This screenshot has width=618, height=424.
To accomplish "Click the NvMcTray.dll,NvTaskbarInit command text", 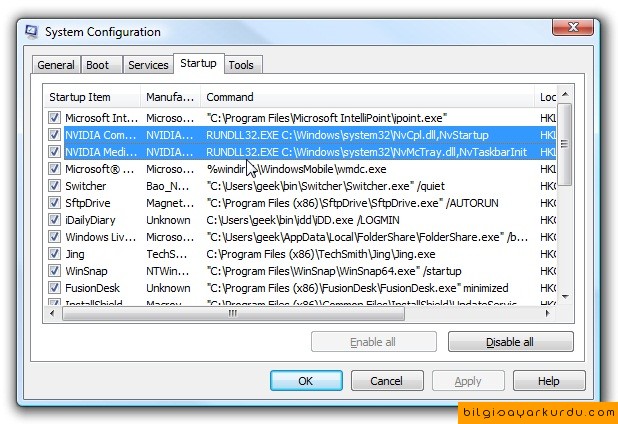I will (367, 152).
